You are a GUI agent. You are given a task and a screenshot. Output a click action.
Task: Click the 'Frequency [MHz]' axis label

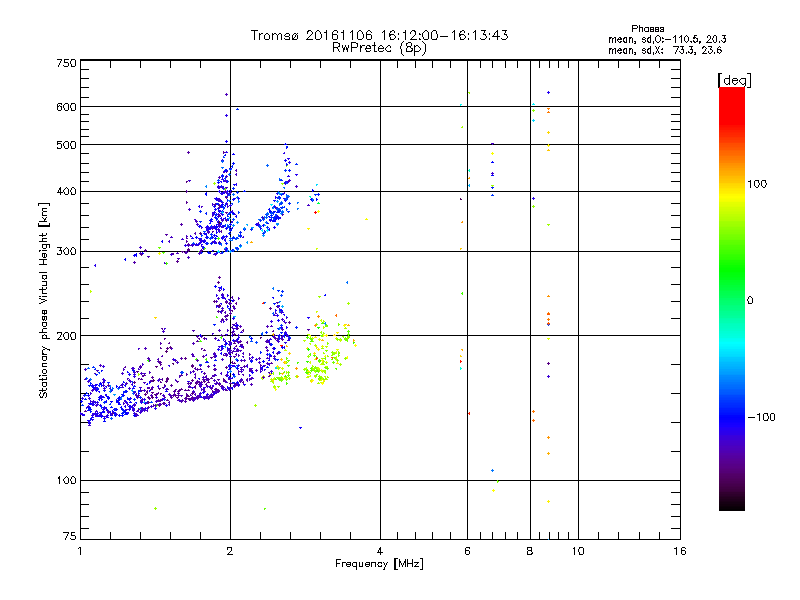(x=379, y=564)
